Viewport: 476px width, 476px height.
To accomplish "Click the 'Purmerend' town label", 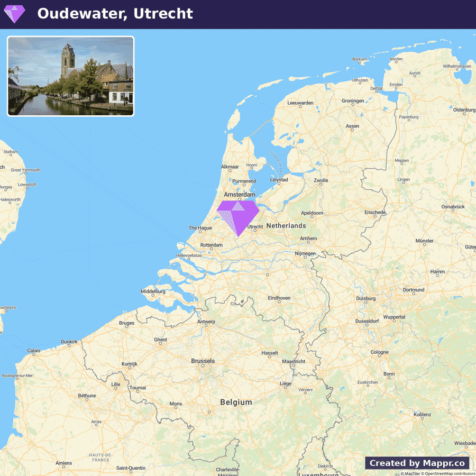I will pyautogui.click(x=244, y=181).
